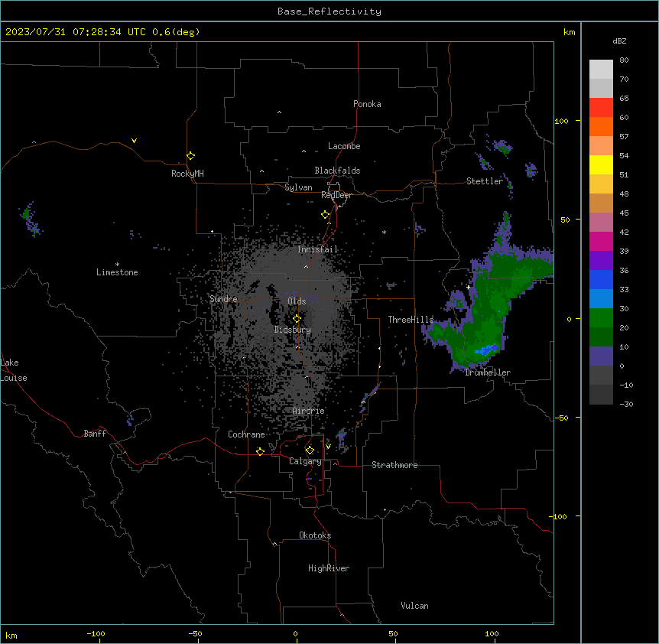The image size is (659, 644).
Task: Select the 20-30 dBZ green swatch
Action: (601, 318)
